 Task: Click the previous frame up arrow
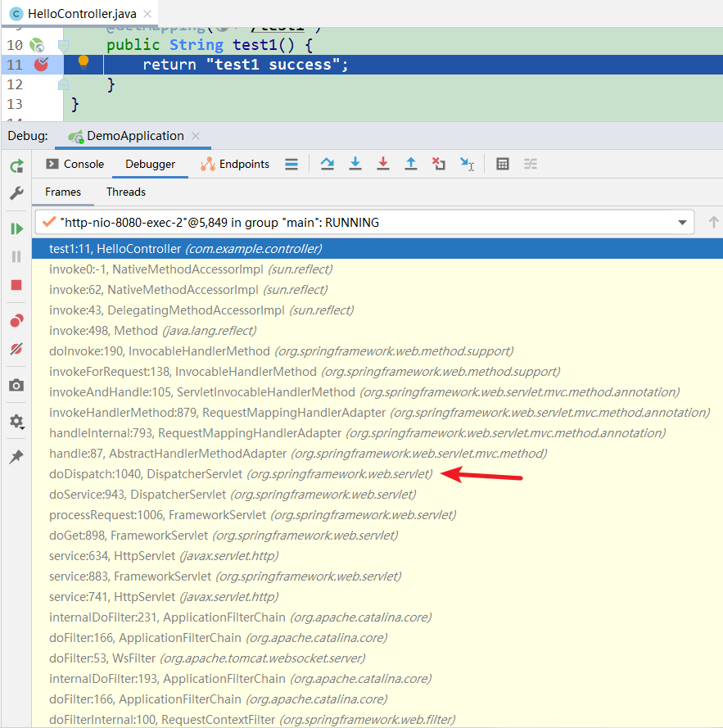pos(713,223)
